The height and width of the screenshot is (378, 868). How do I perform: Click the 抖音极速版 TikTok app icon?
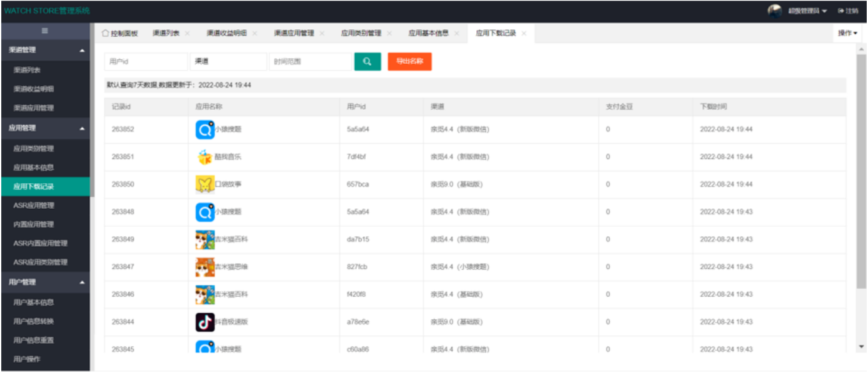(205, 322)
